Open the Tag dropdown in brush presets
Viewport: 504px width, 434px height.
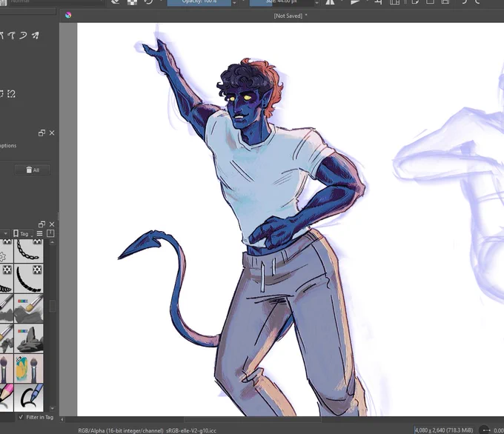22,233
